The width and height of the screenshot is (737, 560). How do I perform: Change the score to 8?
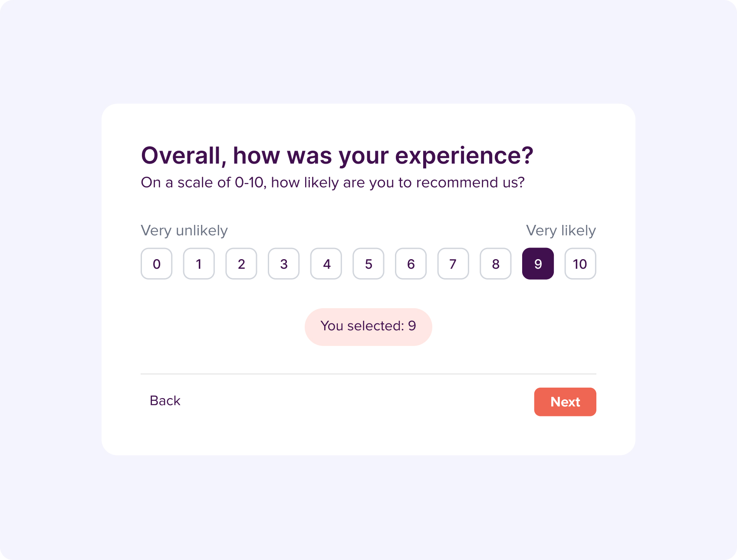point(496,264)
